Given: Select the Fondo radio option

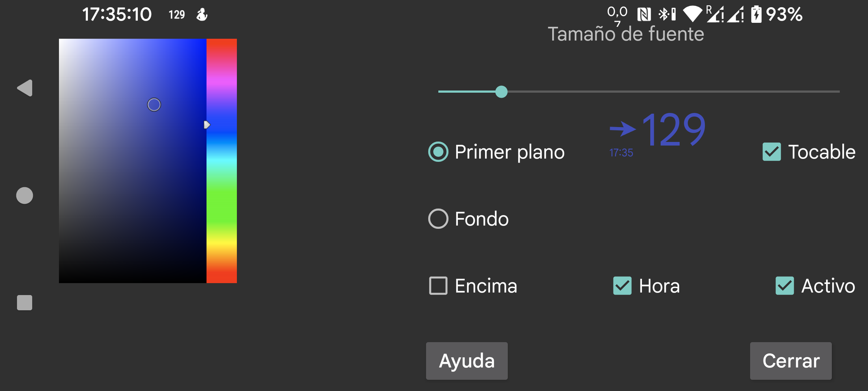Looking at the screenshot, I should click(438, 219).
